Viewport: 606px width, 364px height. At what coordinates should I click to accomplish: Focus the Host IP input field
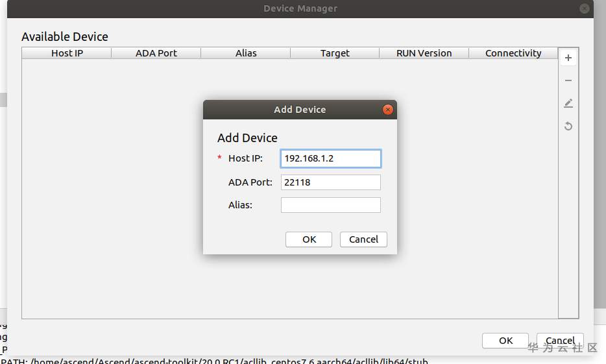click(x=330, y=158)
